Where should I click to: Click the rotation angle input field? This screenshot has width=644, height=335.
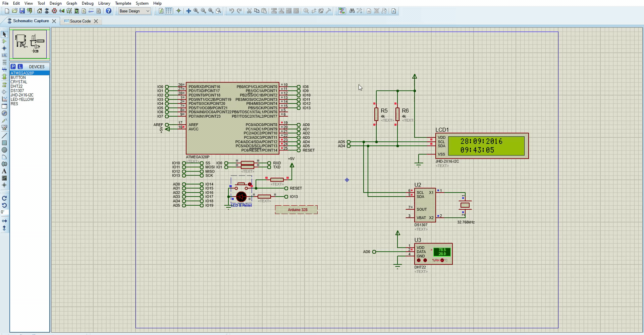coord(4,212)
